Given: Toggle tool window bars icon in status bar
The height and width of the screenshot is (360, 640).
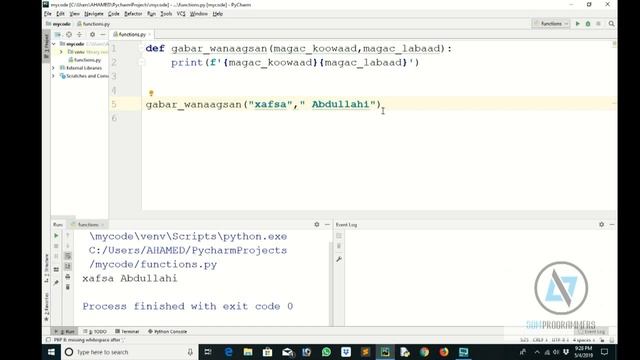Looking at the screenshot, I should [48, 340].
